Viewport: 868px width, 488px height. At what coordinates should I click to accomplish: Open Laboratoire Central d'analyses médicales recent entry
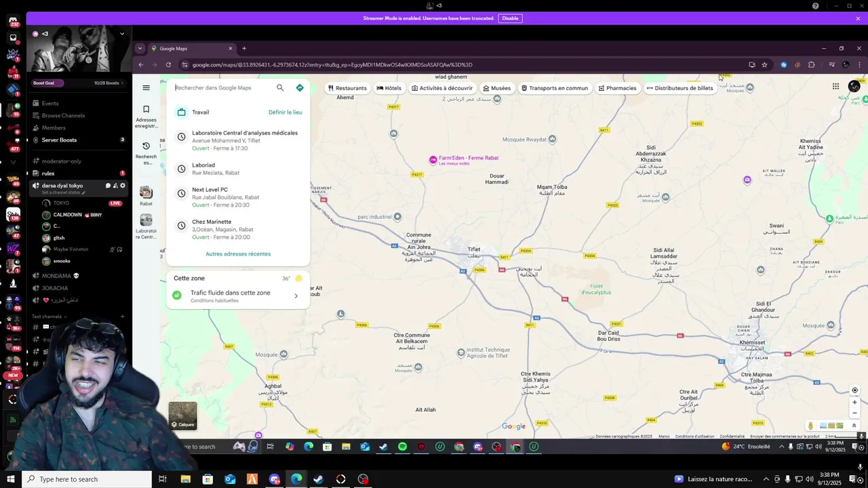[238, 140]
